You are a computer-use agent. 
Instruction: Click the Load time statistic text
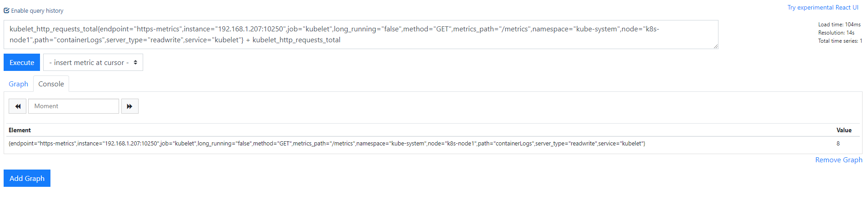click(839, 25)
